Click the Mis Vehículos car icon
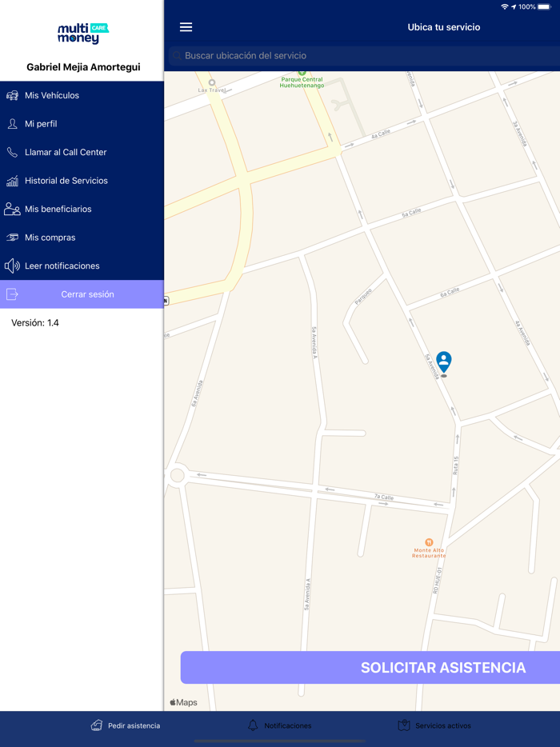560x747 pixels. click(x=12, y=95)
